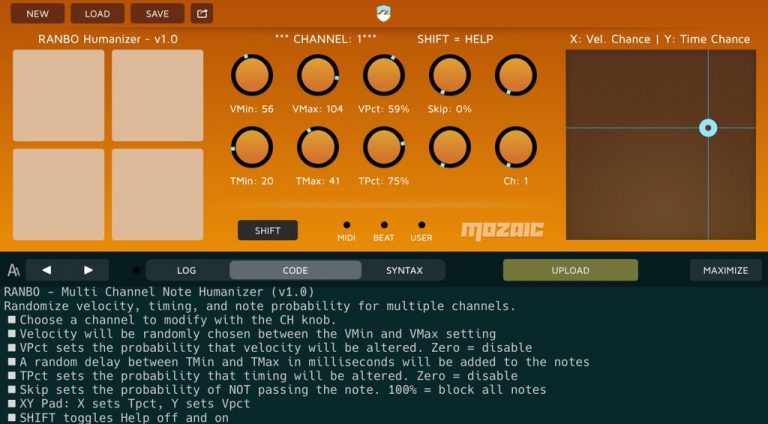
Task: Click the 'VMax: 104' value label
Action: 318,109
